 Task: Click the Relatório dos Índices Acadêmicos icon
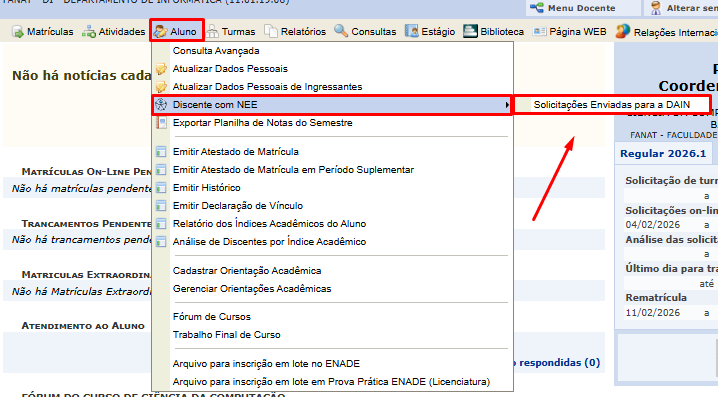[x=161, y=224]
